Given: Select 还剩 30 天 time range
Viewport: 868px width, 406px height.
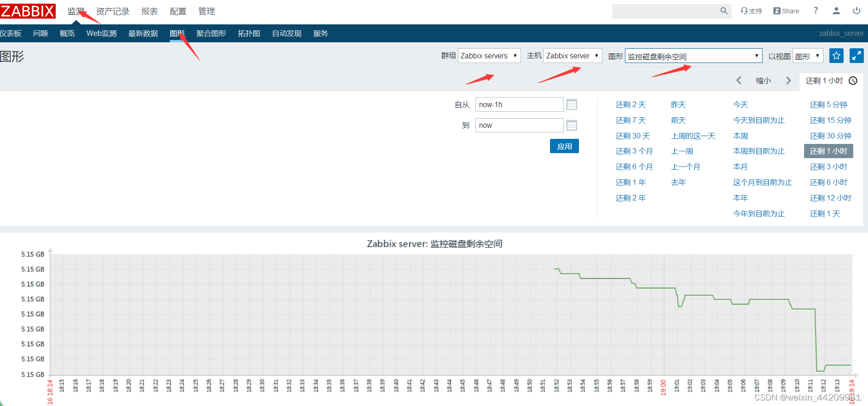Looking at the screenshot, I should pyautogui.click(x=633, y=136).
